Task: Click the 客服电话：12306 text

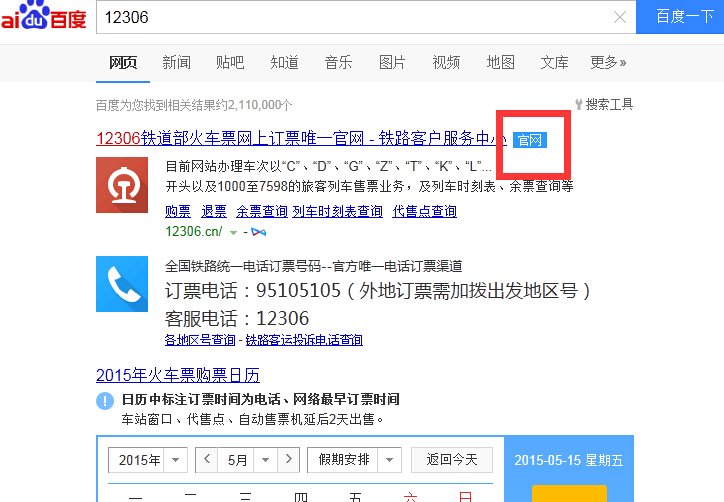Action: click(237, 319)
